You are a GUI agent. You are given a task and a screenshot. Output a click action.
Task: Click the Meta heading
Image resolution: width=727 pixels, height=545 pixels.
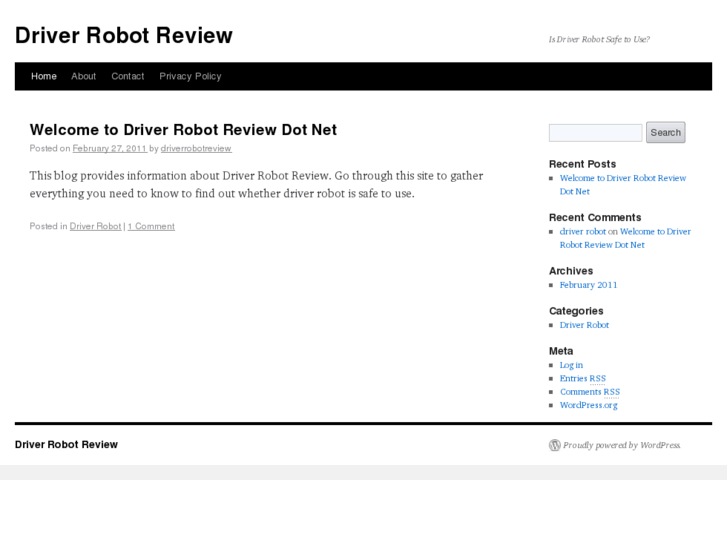tap(561, 351)
